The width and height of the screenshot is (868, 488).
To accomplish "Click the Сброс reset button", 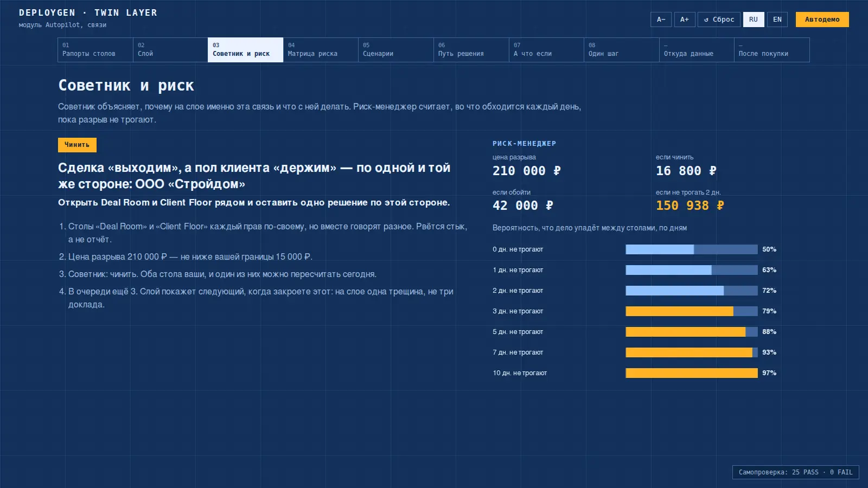I will (x=719, y=20).
